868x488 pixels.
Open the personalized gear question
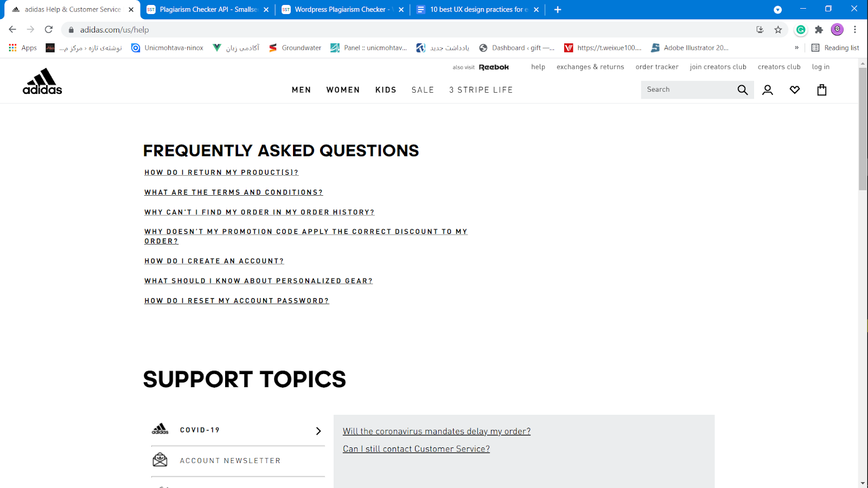258,281
